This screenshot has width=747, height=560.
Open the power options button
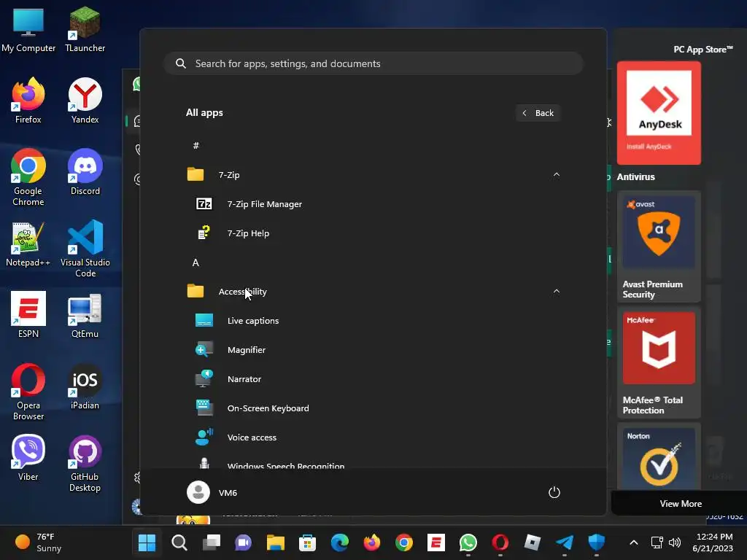[x=554, y=492]
